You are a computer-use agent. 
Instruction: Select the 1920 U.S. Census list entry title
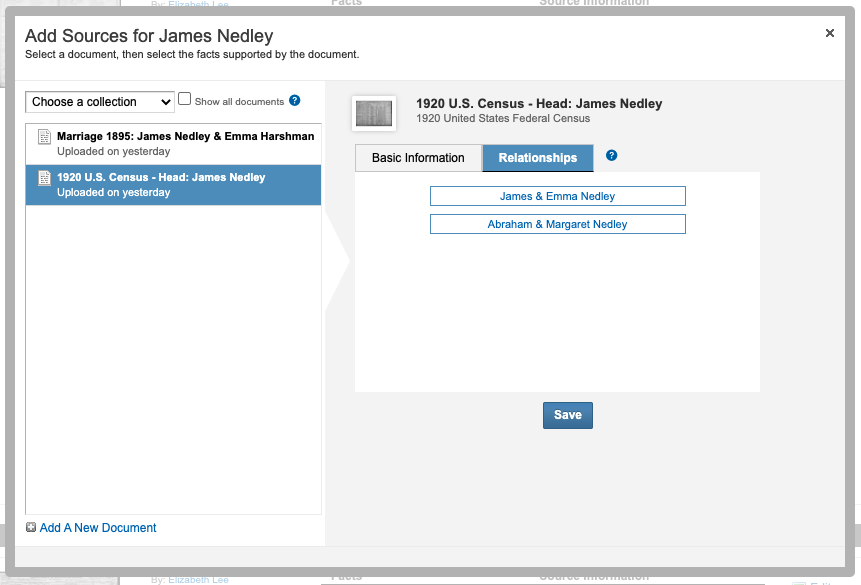click(161, 177)
